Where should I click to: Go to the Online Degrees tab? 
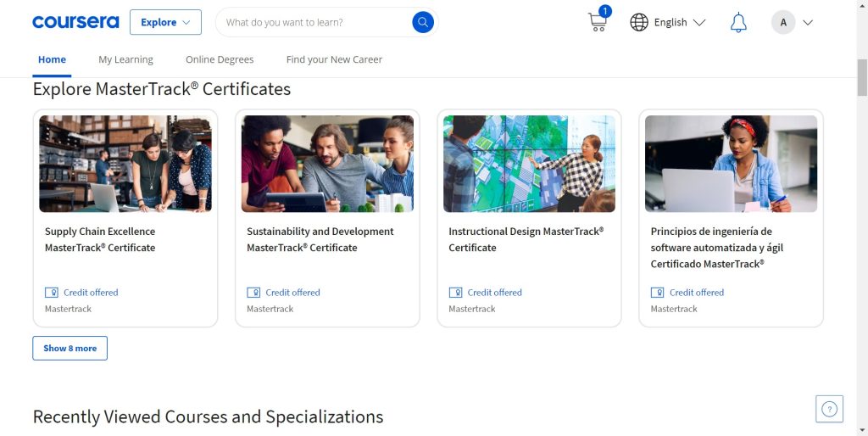click(x=220, y=59)
